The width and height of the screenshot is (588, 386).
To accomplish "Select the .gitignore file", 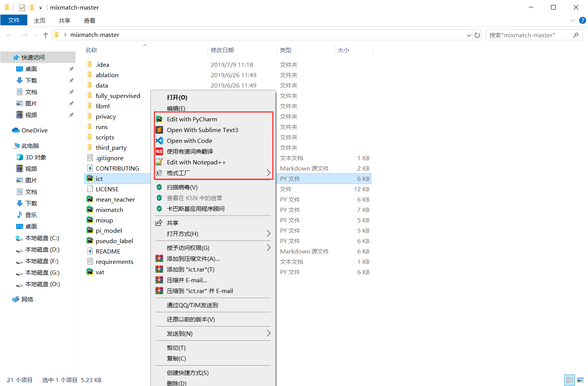I will pyautogui.click(x=110, y=158).
